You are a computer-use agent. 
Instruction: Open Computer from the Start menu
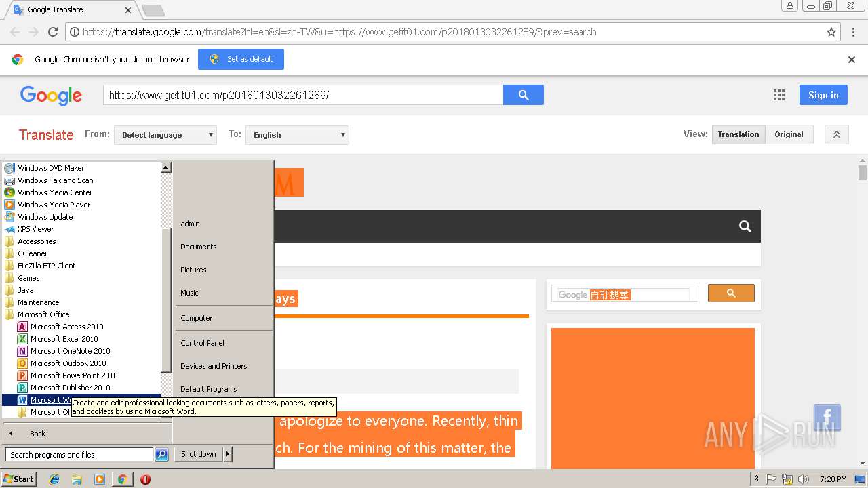196,318
